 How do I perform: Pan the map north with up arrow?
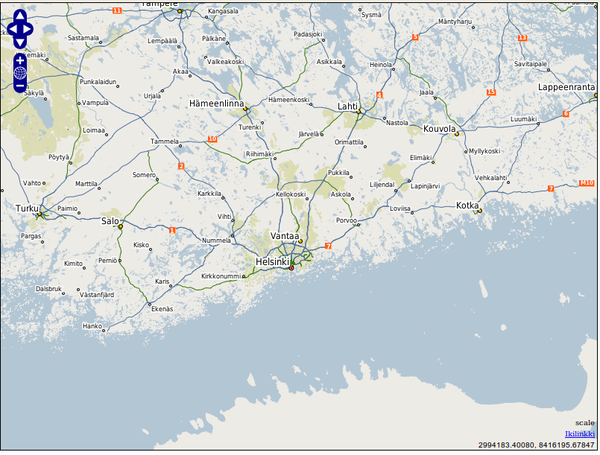tap(20, 16)
